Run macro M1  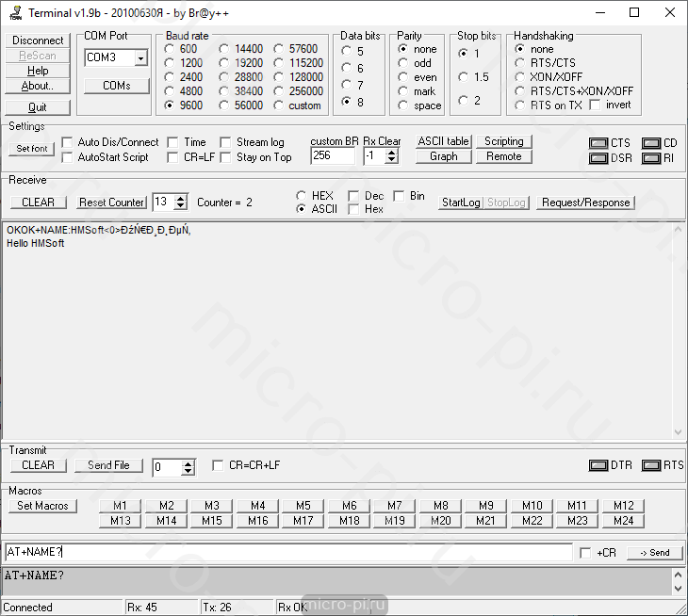(x=120, y=506)
